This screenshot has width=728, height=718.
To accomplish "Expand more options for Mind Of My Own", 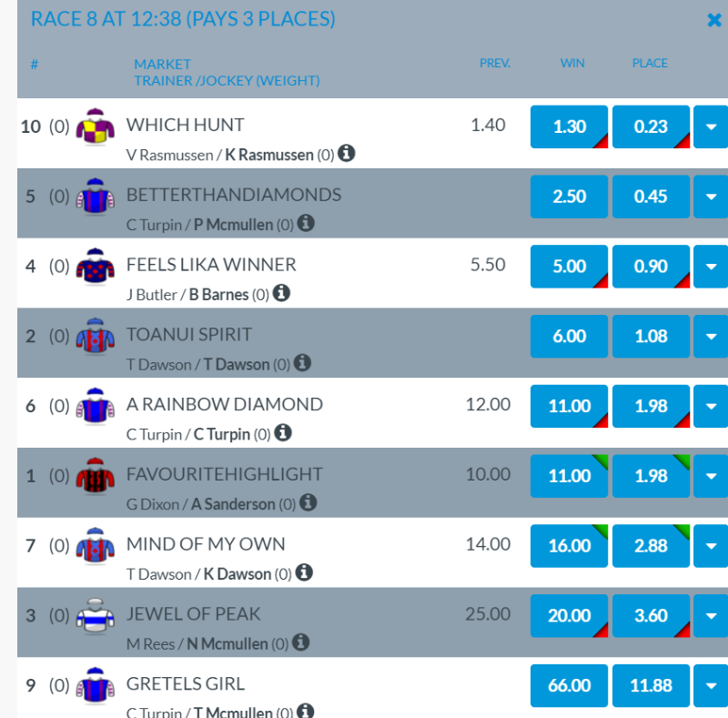I will (711, 546).
